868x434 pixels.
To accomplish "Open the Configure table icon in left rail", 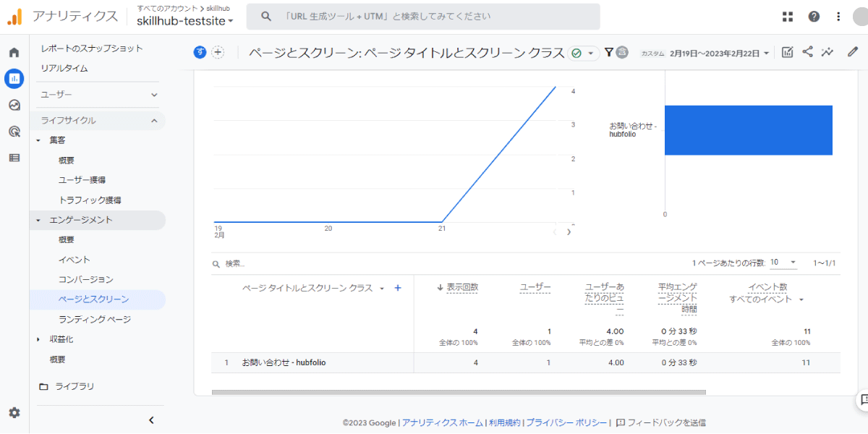I will click(x=14, y=157).
